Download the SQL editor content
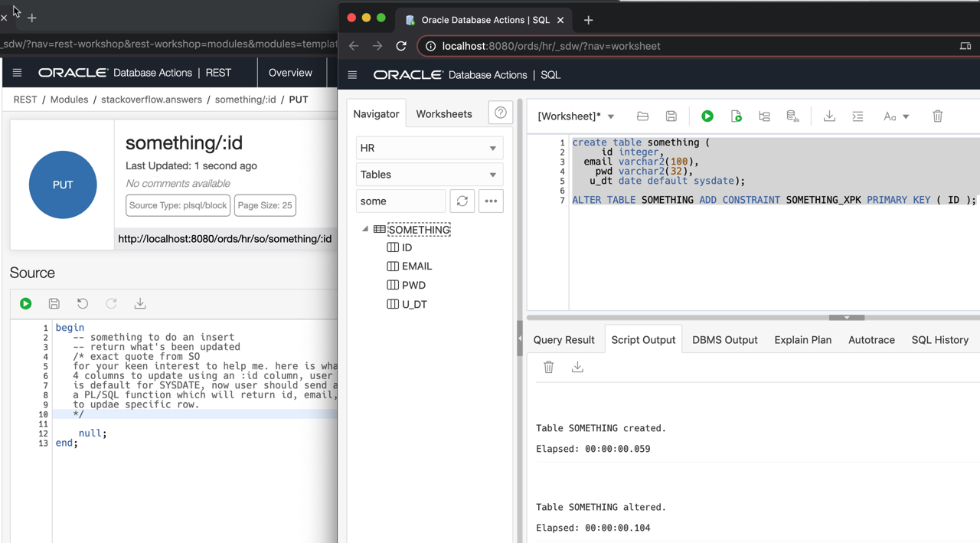The height and width of the screenshot is (543, 980). (829, 116)
